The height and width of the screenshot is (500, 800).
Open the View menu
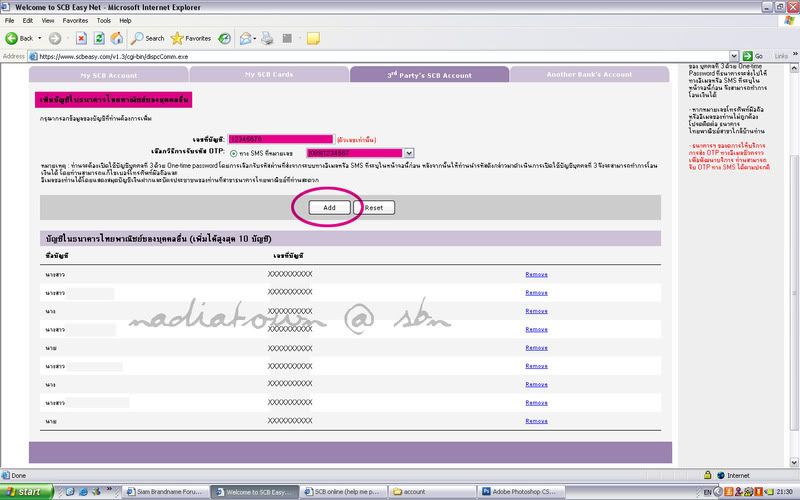pyautogui.click(x=48, y=20)
